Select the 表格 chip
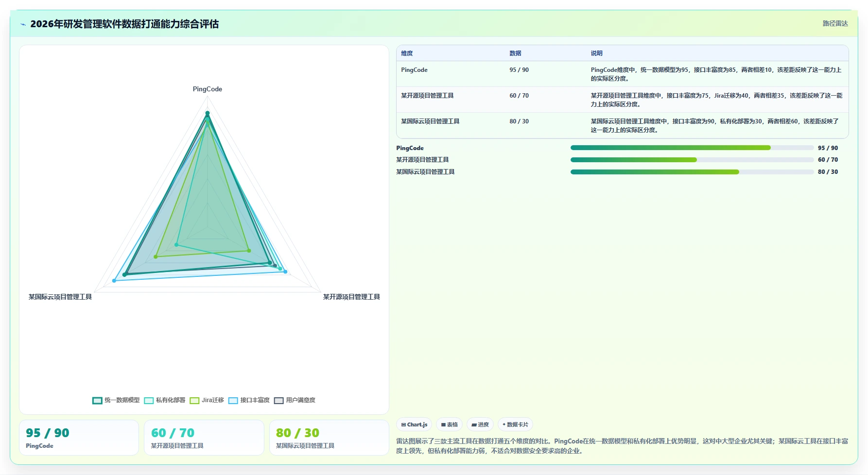The width and height of the screenshot is (868, 475). coord(449,424)
